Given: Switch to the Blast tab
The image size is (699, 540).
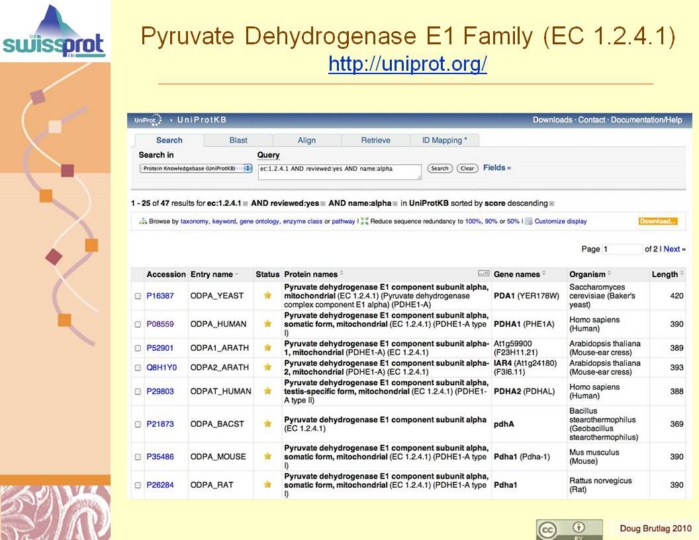Looking at the screenshot, I should coord(238,141).
